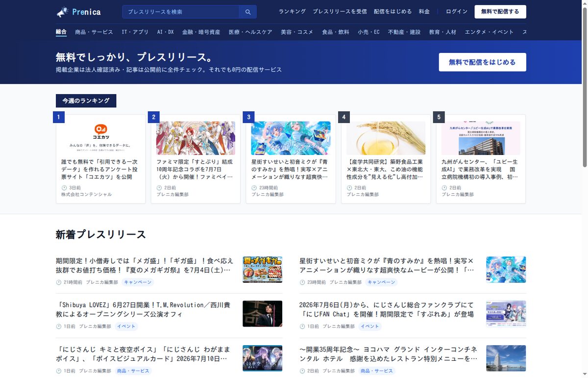This screenshot has width=588, height=378.
Task: Click into the press release search field
Action: click(181, 12)
